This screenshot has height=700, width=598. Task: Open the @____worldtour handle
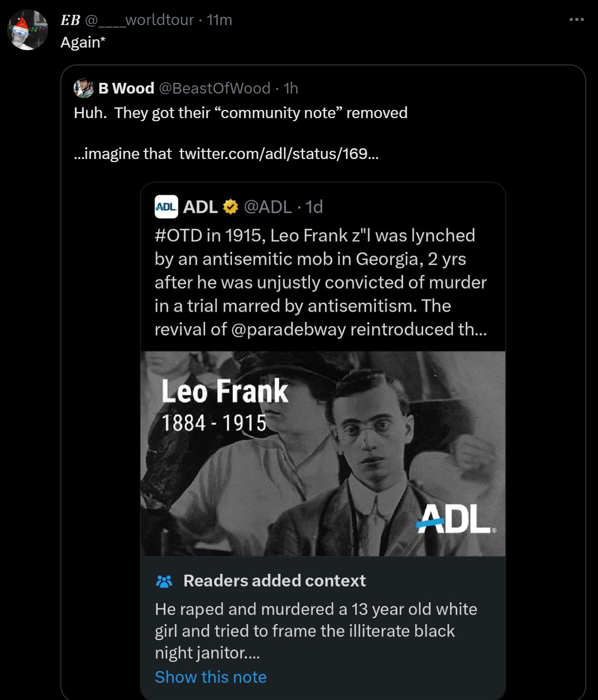[139, 20]
